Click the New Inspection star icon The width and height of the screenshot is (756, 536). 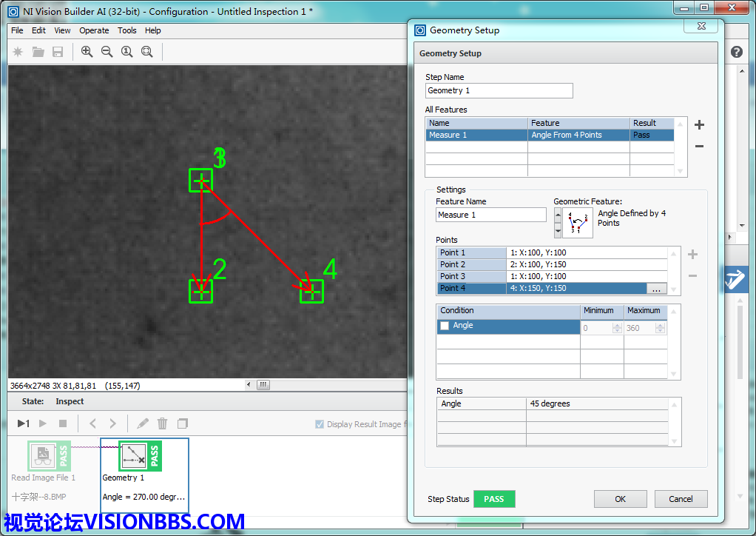point(18,52)
